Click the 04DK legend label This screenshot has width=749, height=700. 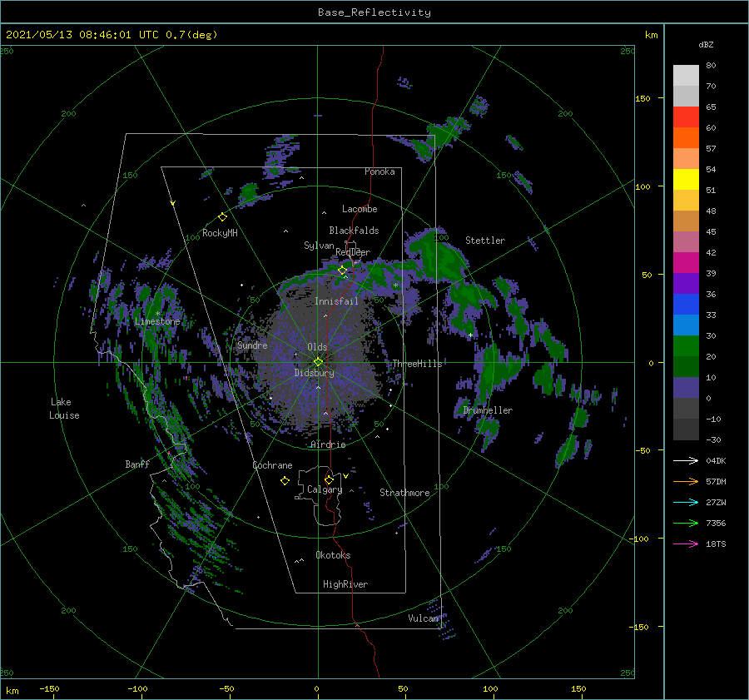click(716, 460)
